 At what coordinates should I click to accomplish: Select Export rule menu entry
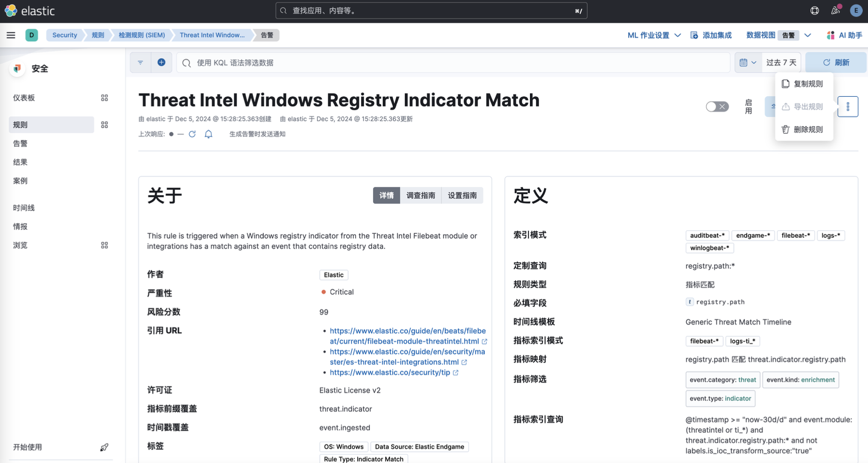[804, 106]
